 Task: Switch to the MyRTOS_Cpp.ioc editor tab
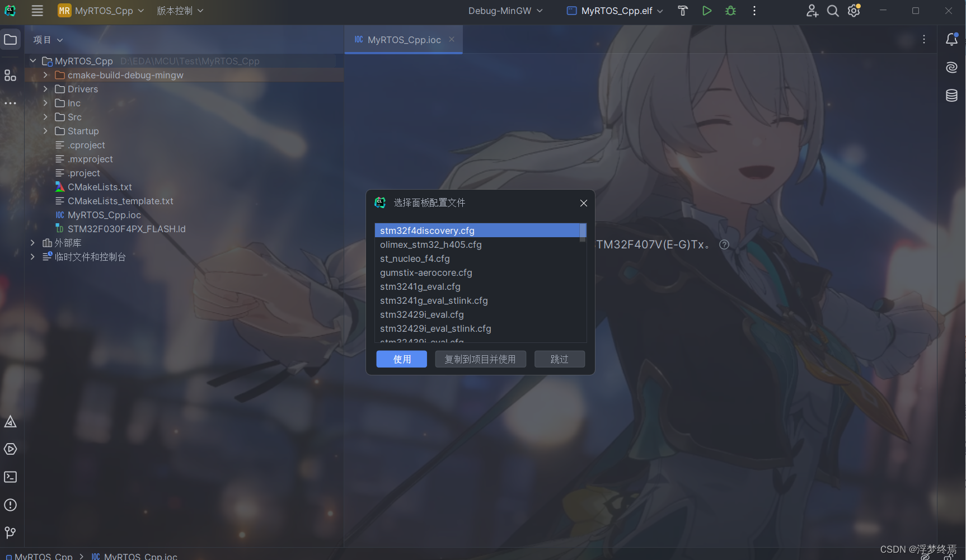coord(404,40)
